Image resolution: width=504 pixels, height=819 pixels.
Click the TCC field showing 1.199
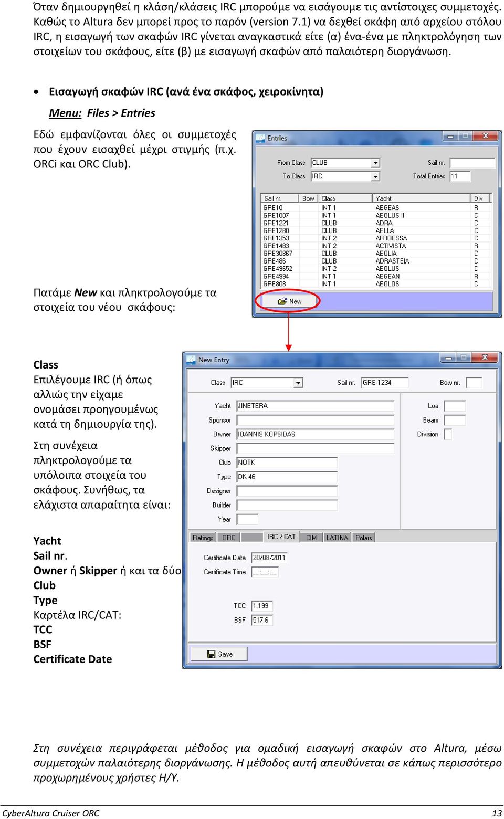pos(261,606)
